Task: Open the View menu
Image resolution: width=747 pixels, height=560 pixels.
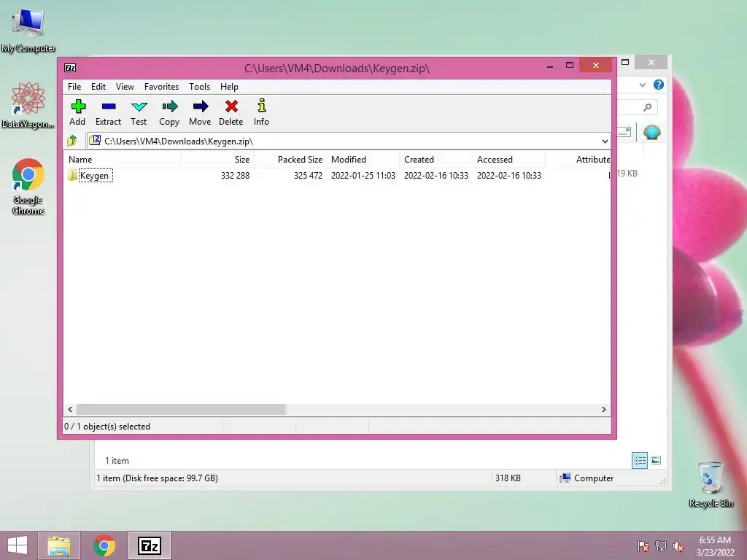Action: pyautogui.click(x=125, y=87)
